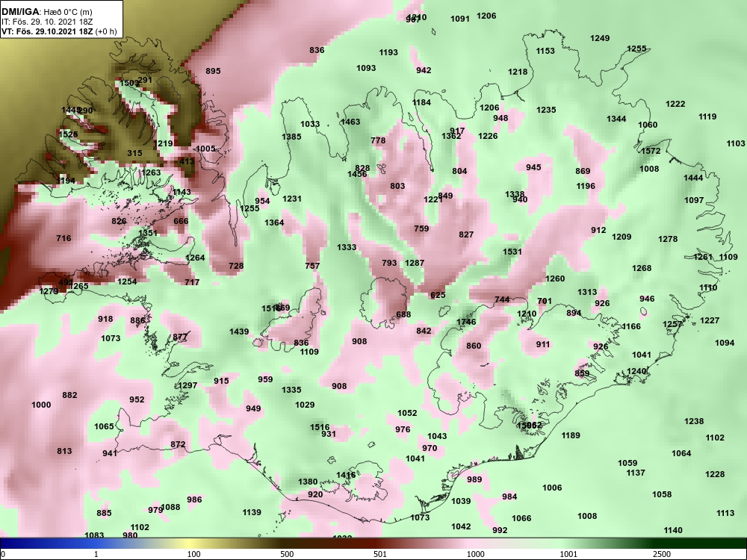Select the 1033 map value
The height and width of the screenshot is (560, 747).
coord(310,124)
